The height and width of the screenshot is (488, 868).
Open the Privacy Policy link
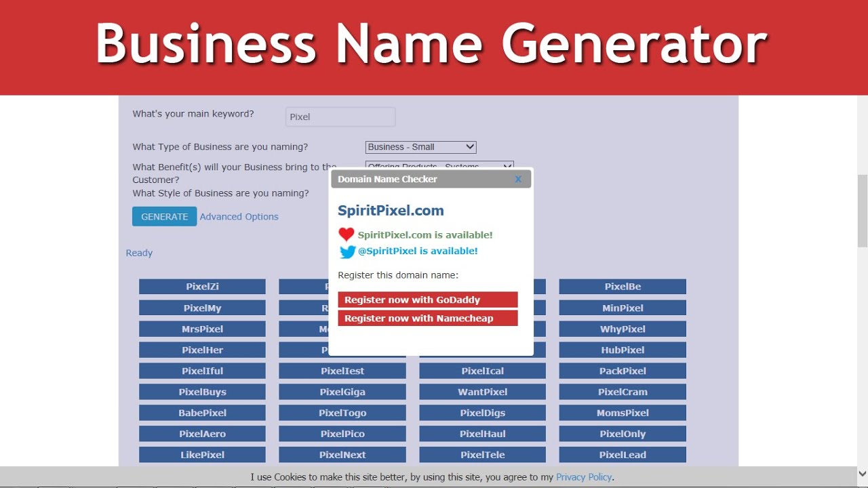pyautogui.click(x=584, y=477)
